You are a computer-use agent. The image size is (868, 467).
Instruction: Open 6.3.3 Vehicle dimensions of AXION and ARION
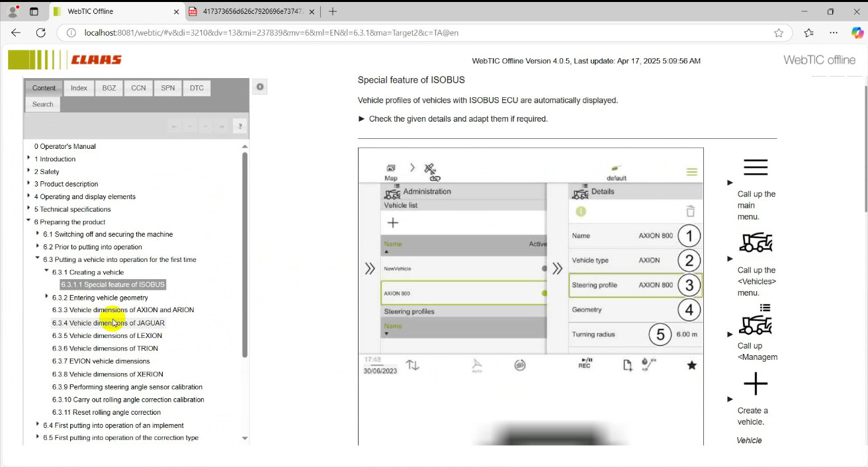[123, 310]
